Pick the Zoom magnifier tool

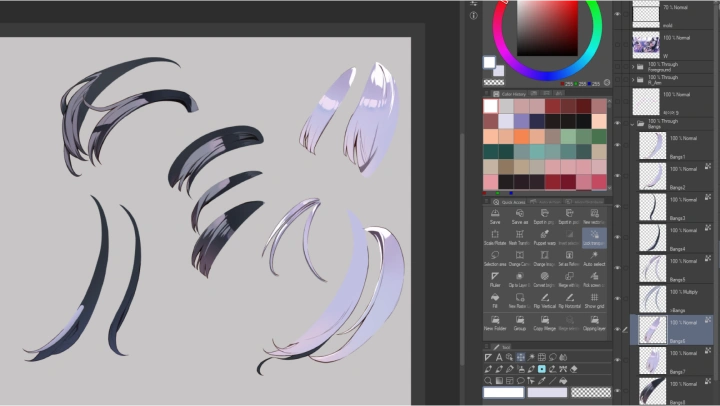click(x=488, y=381)
